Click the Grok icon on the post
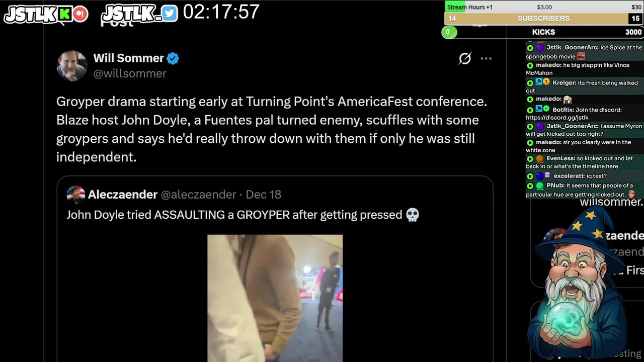Screen dimensions: 644x362 pyautogui.click(x=465, y=58)
